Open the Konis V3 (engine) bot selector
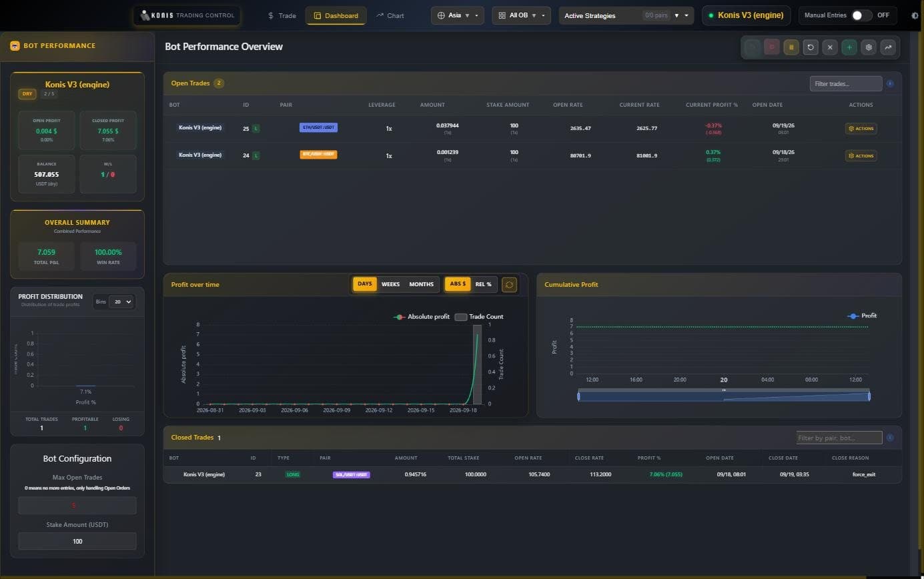The image size is (924, 579). (746, 15)
